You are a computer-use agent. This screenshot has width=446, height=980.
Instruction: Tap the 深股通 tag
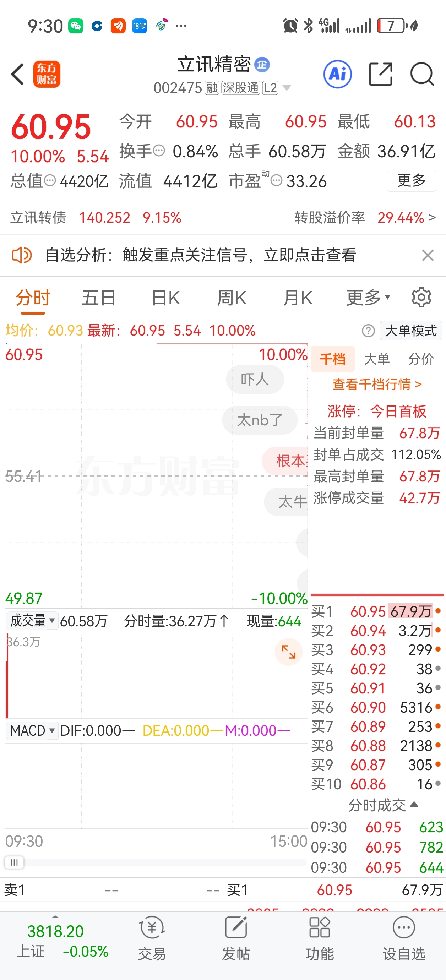coord(240,88)
